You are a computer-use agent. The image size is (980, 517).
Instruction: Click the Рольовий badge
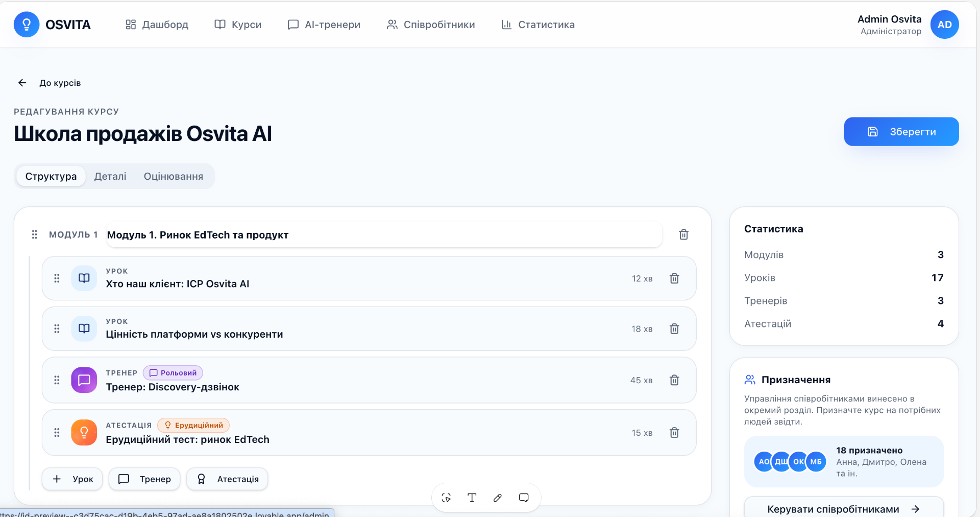pyautogui.click(x=173, y=373)
